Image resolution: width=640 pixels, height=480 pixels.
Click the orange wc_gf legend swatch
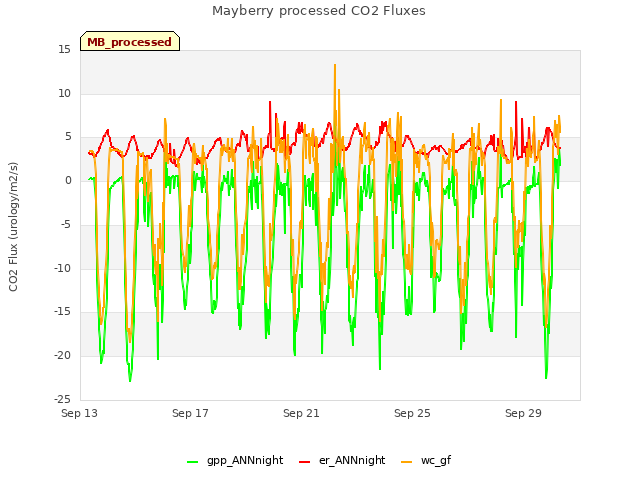click(x=407, y=462)
